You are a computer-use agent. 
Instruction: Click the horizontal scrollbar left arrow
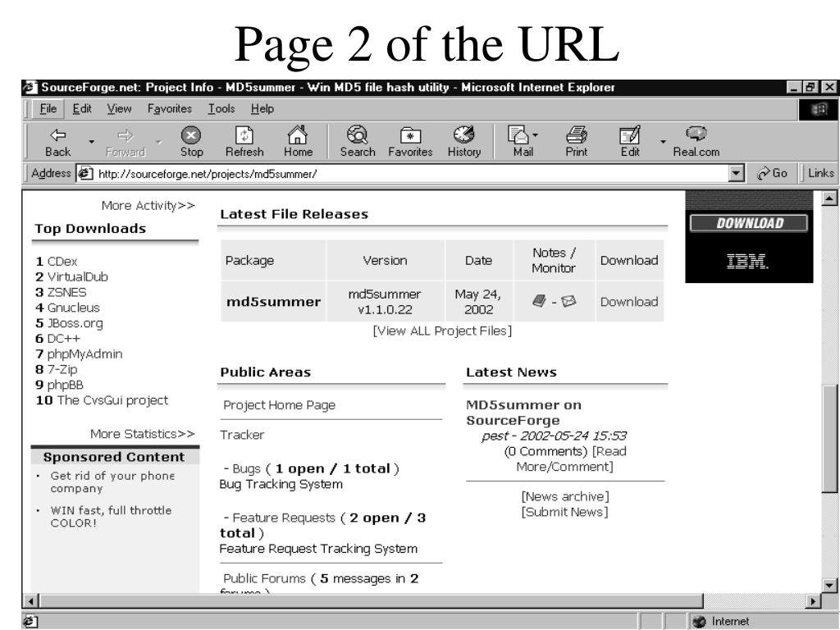pyautogui.click(x=31, y=601)
